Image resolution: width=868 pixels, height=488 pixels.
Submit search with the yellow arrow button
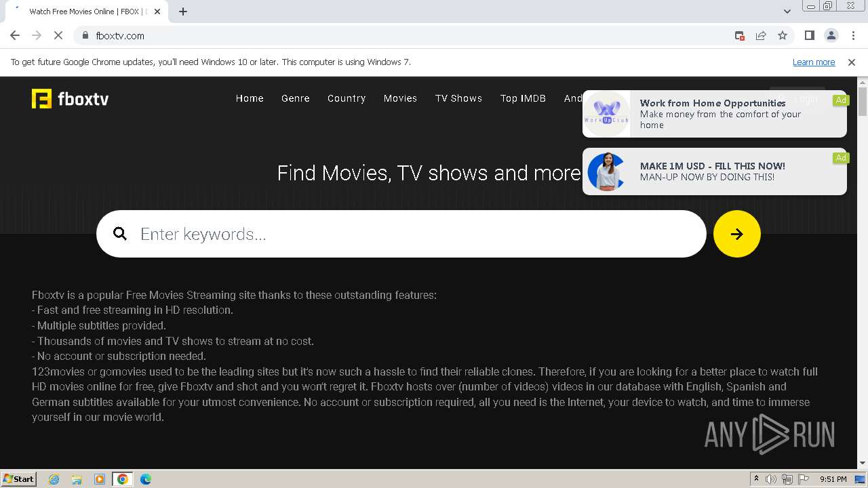coord(737,234)
